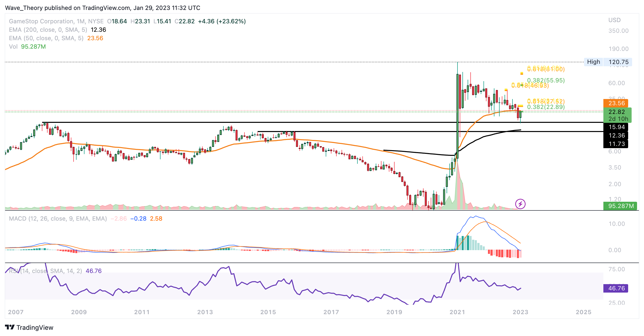Click the 0.382(22.89) Fibonacci level label
Image resolution: width=644 pixels, height=336 pixels.
click(x=546, y=107)
